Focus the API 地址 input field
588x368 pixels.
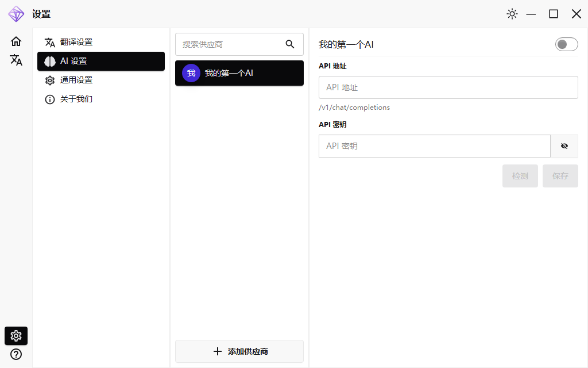coord(448,87)
